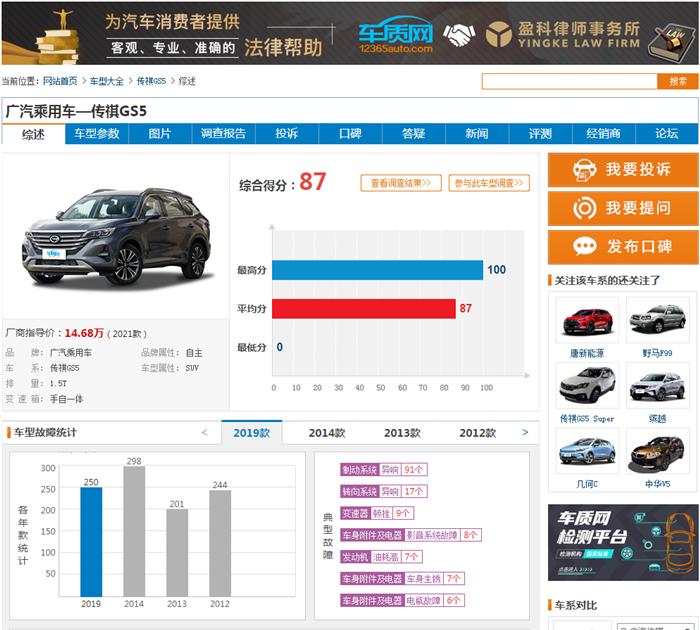Switch to the 图片 tab
Image resolution: width=700 pixels, height=630 pixels.
point(160,134)
